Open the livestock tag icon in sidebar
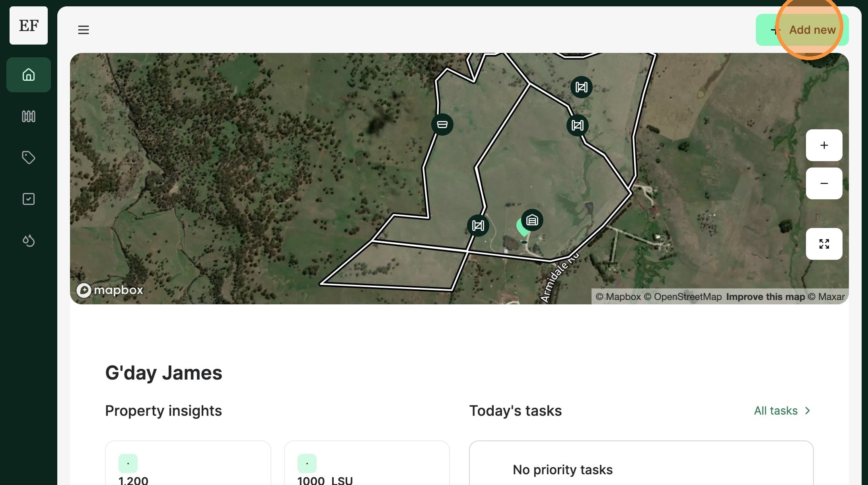 click(29, 158)
